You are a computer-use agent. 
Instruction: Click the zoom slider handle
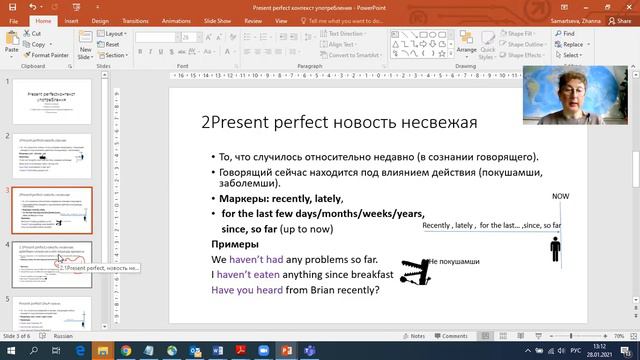click(571, 336)
